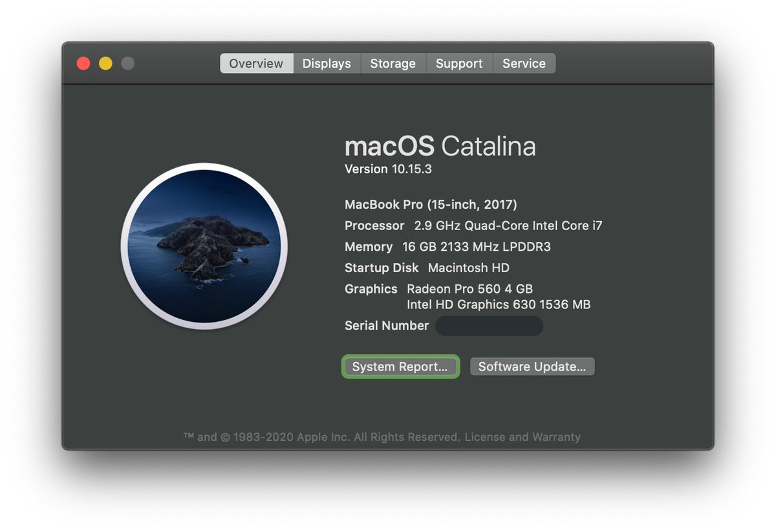Click the 16 GB 2133 MHz LPDDR3 value

477,247
